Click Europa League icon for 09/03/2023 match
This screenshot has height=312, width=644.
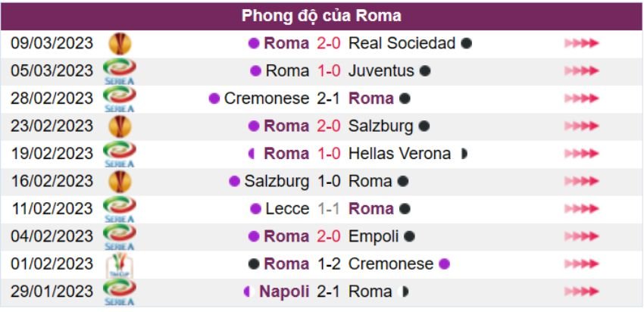pos(119,44)
